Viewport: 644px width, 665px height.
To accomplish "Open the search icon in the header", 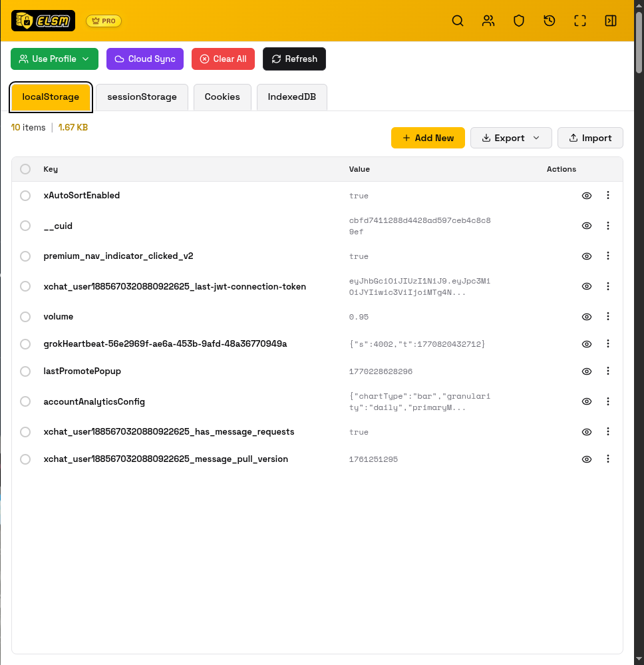I will click(458, 21).
